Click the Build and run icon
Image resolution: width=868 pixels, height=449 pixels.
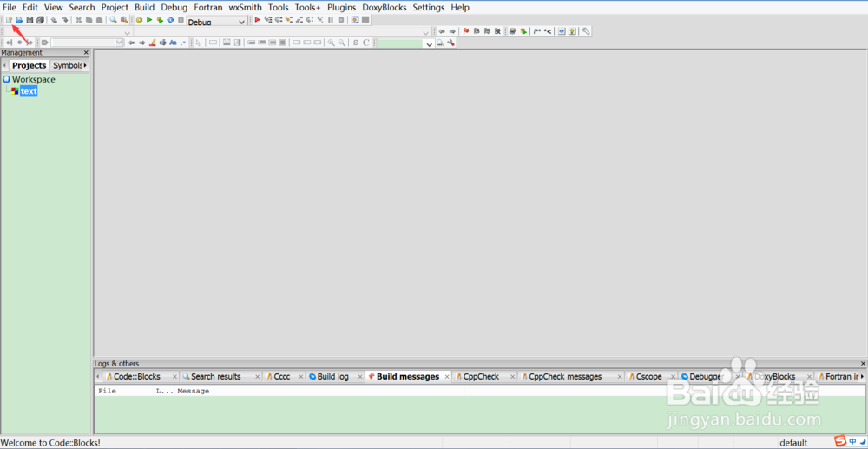coord(160,20)
